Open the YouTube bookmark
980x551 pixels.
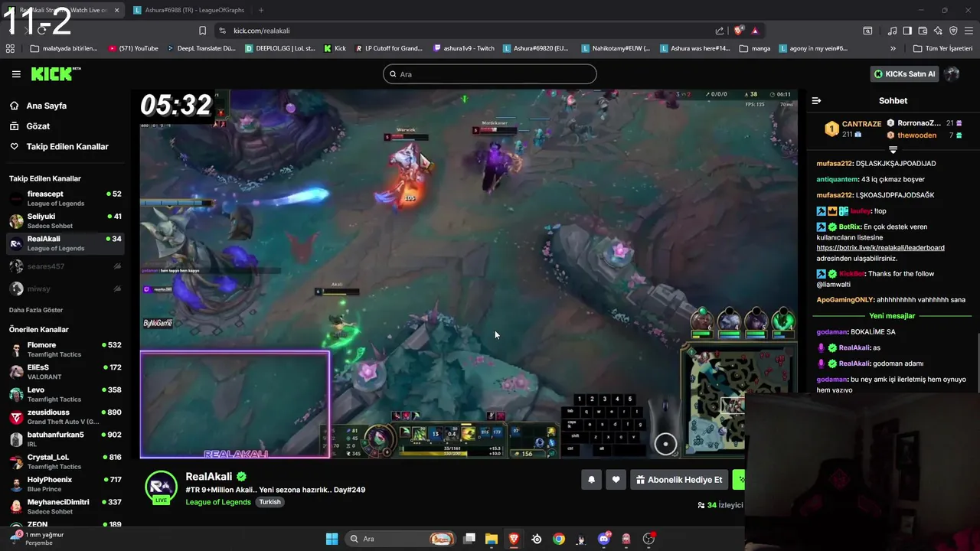pos(133,48)
